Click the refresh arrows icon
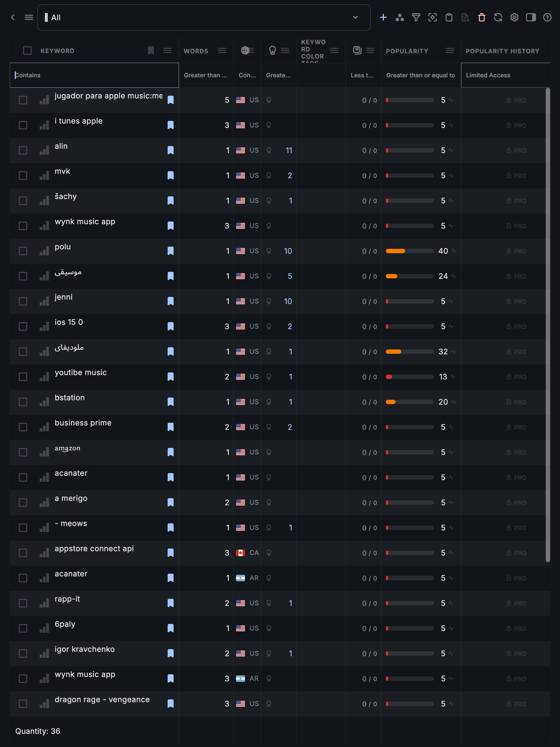 498,17
